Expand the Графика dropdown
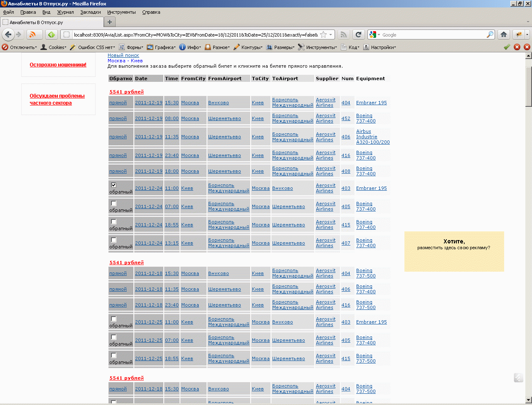532x405 pixels. tap(162, 47)
